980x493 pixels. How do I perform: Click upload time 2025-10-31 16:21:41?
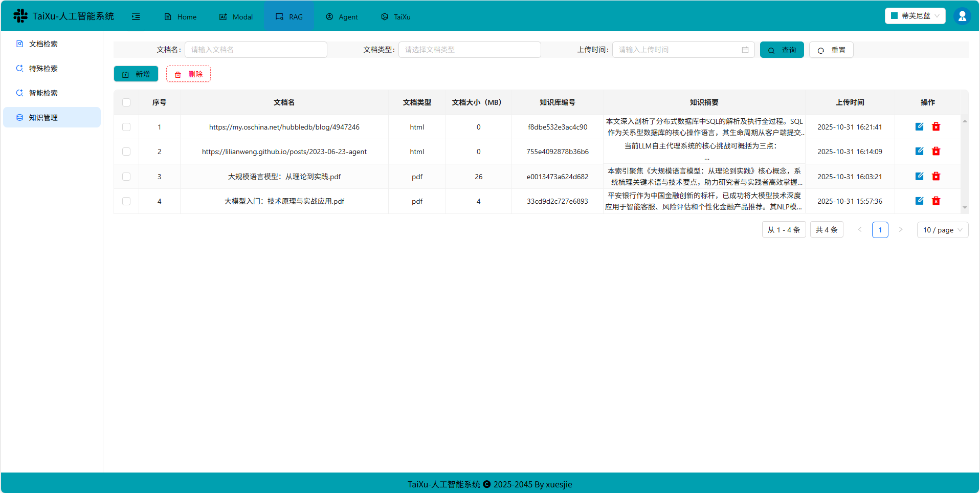tap(850, 127)
